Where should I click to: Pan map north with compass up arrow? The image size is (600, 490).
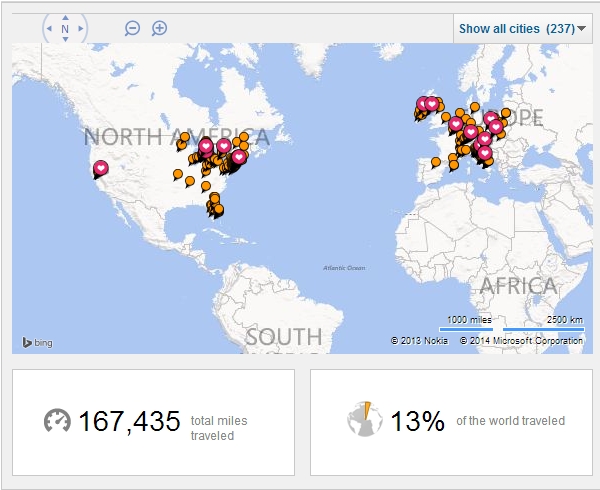pyautogui.click(x=65, y=17)
